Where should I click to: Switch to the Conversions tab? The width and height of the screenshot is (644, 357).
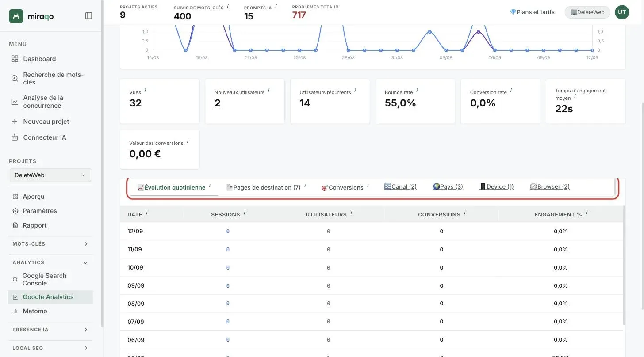coord(345,187)
